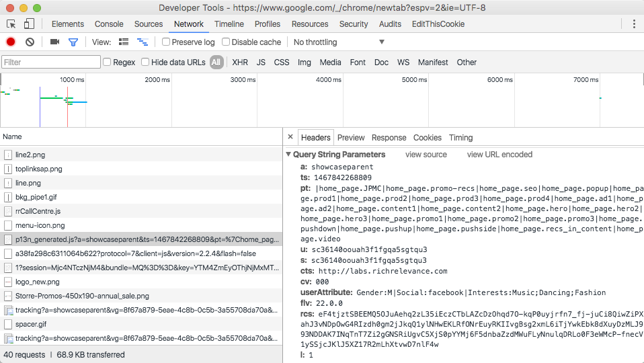Activate the inspect element picker icon

11,24
